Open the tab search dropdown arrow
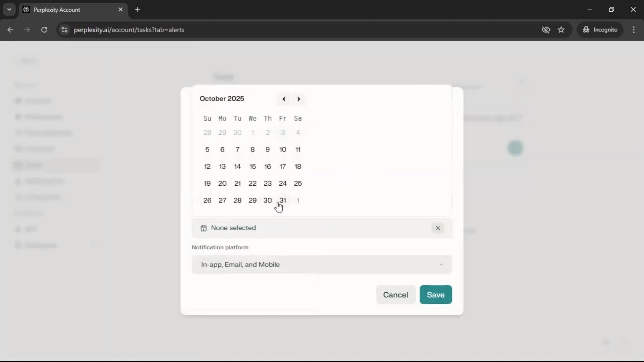The width and height of the screenshot is (644, 362). [9, 9]
